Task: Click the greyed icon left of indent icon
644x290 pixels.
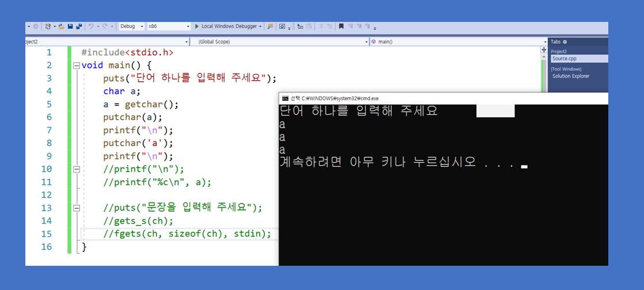Action: (x=309, y=27)
